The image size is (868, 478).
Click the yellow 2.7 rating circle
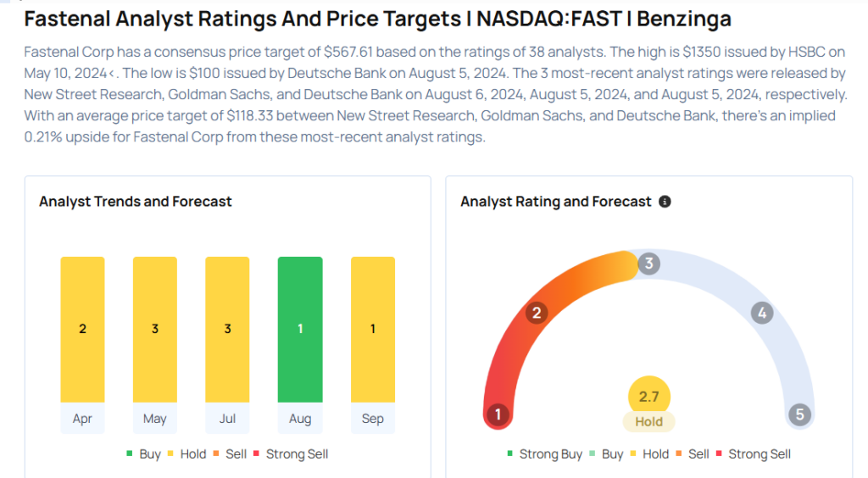(x=649, y=396)
